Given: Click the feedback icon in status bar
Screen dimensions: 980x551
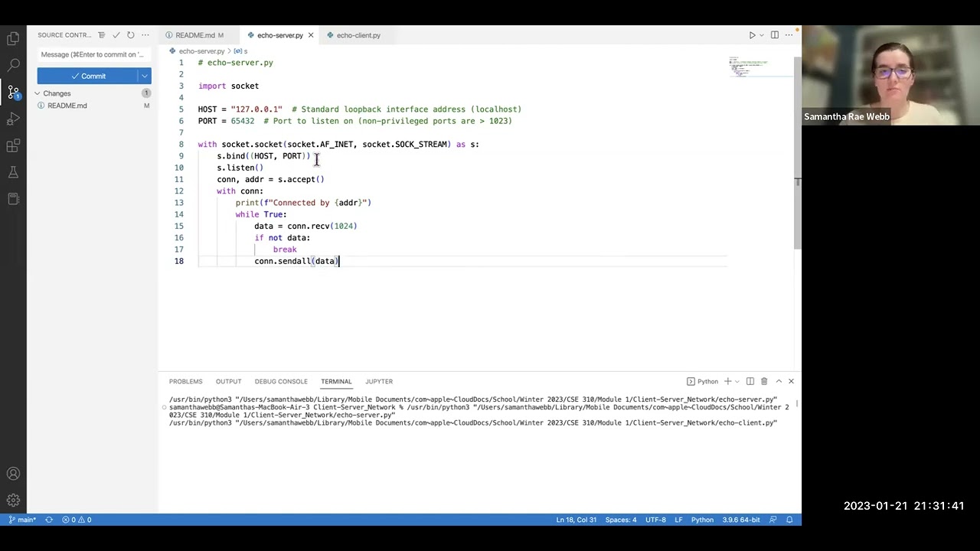Looking at the screenshot, I should (773, 520).
